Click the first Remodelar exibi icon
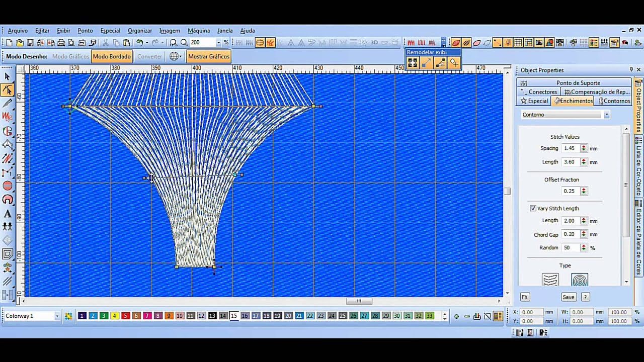 click(x=413, y=63)
